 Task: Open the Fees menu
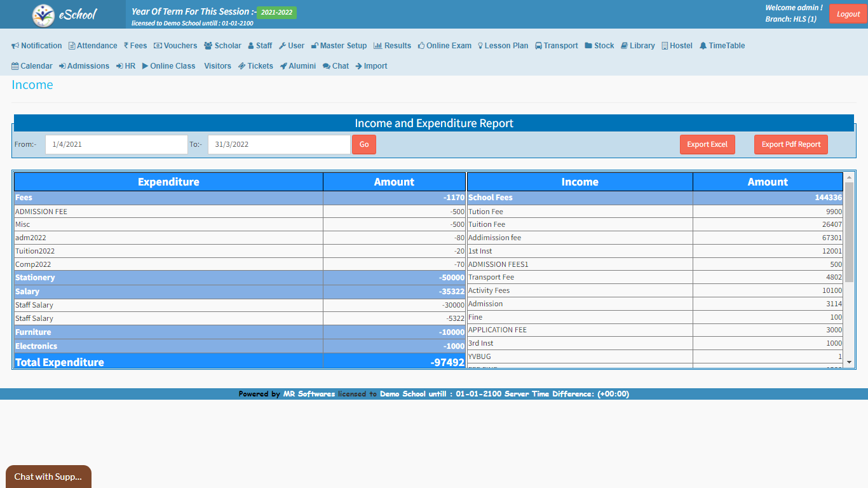click(135, 46)
